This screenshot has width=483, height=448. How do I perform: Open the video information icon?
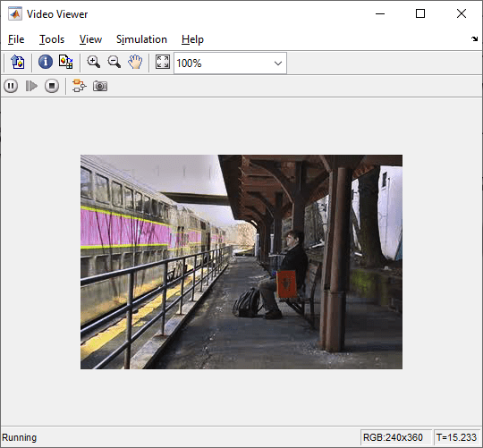46,62
